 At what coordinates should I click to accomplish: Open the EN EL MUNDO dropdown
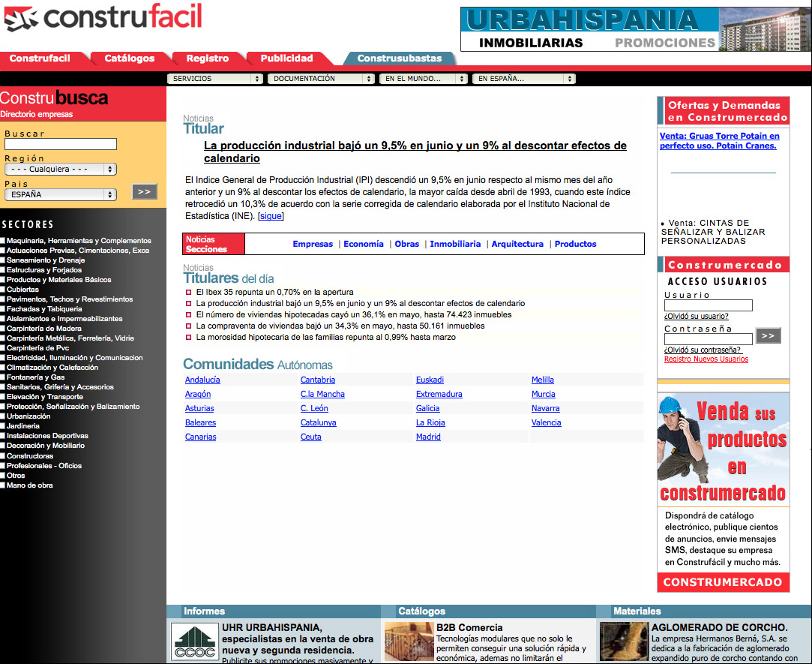pyautogui.click(x=424, y=79)
